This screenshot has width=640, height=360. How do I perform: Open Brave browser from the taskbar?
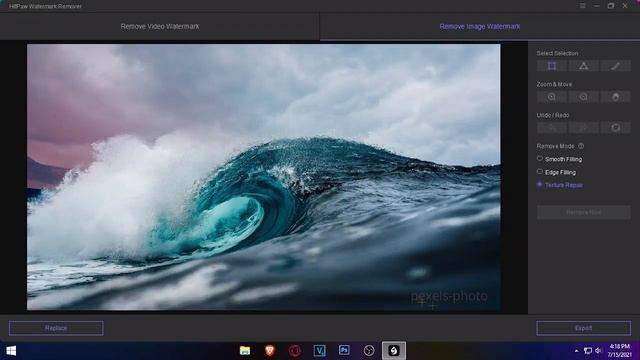tap(270, 351)
